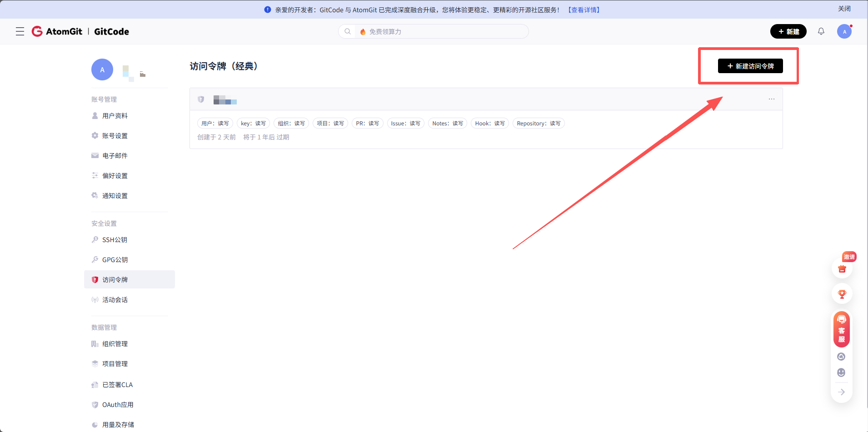Open the trophy rewards icon
This screenshot has width=868, height=432.
click(x=842, y=294)
